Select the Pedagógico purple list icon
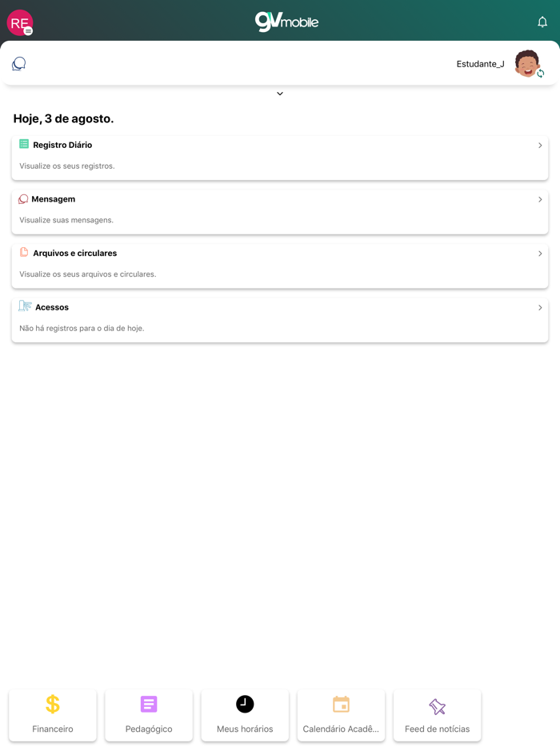 [x=149, y=704]
